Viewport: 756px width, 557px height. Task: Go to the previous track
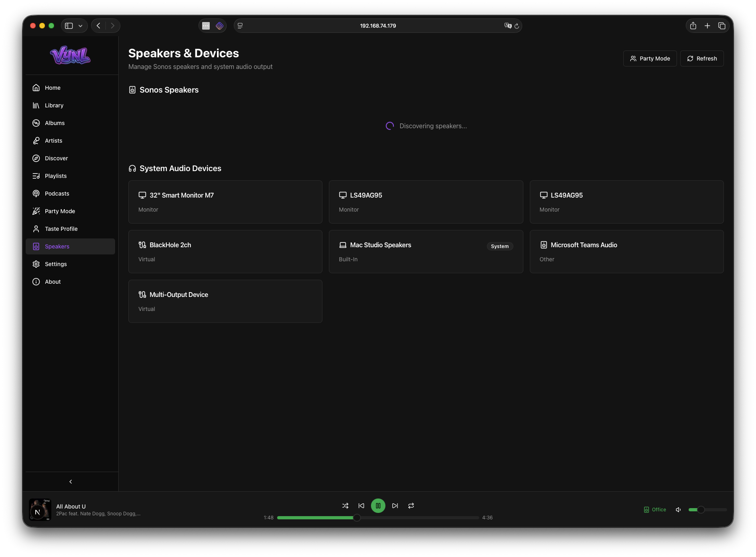pos(361,506)
